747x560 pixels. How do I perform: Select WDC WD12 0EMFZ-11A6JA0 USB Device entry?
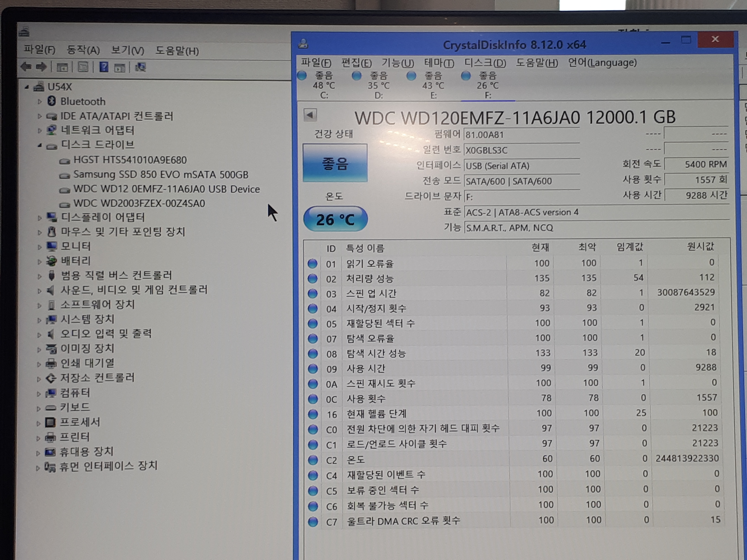pyautogui.click(x=166, y=189)
